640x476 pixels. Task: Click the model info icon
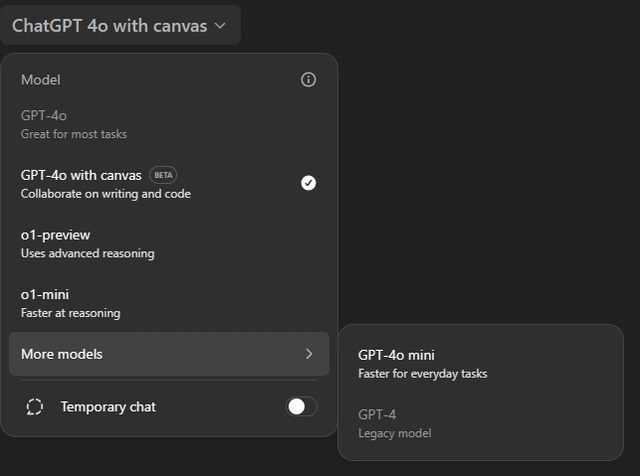coord(308,80)
